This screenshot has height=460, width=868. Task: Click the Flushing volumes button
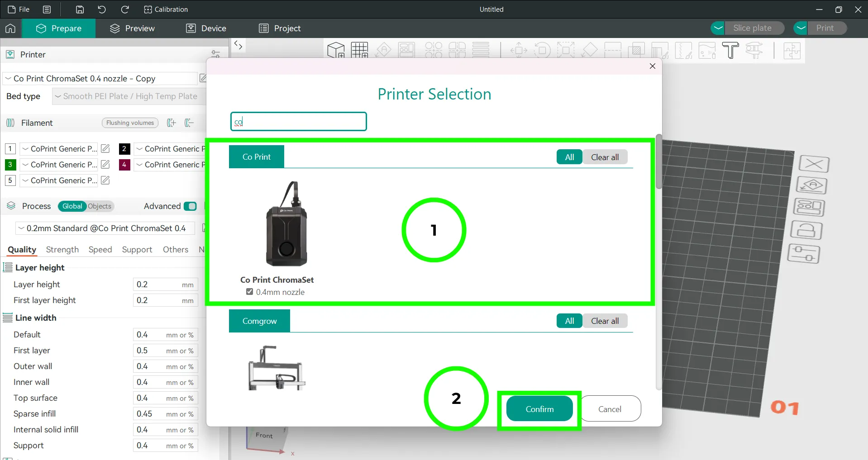pyautogui.click(x=130, y=123)
